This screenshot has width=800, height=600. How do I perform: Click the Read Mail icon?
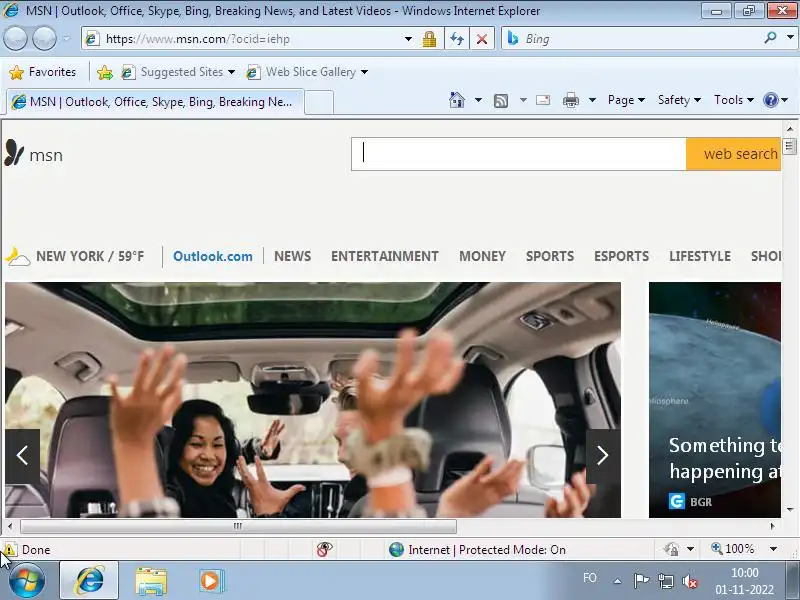pos(543,100)
